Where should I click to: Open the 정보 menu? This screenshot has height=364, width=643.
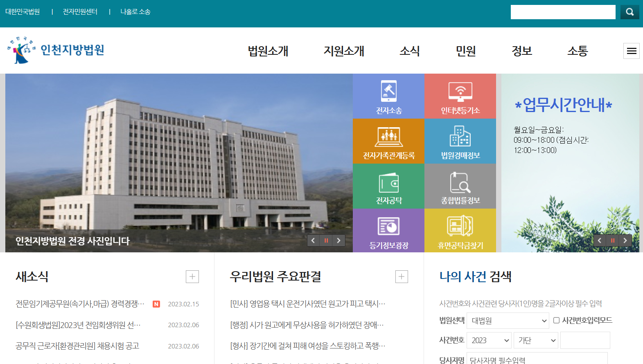(x=522, y=51)
